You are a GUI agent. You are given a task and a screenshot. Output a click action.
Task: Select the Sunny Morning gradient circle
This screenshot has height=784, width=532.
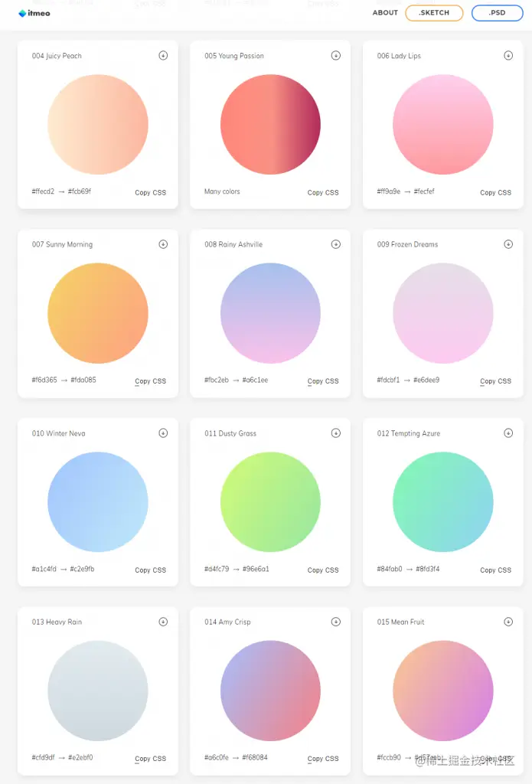point(98,313)
